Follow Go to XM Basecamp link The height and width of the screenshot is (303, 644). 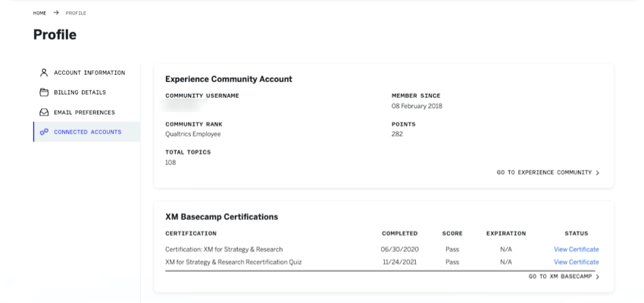tap(564, 276)
